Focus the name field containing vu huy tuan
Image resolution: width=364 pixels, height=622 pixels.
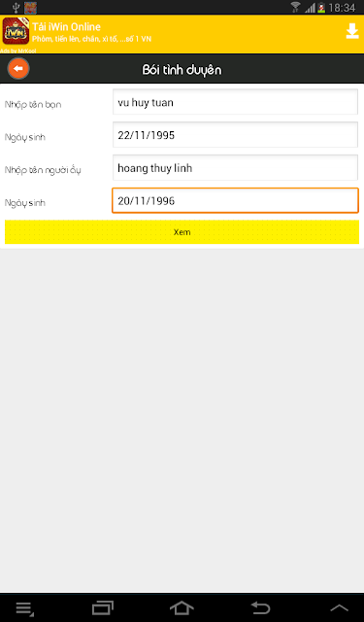235,102
